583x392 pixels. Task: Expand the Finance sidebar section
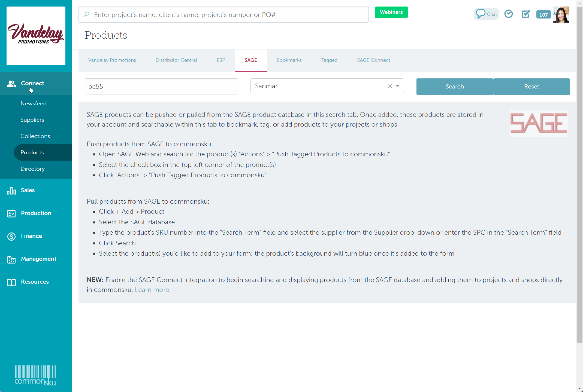point(36,236)
